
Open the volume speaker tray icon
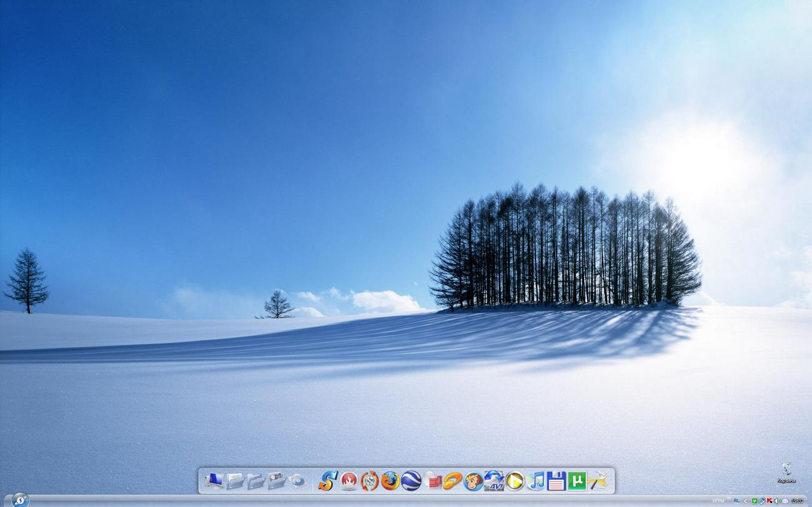pyautogui.click(x=777, y=501)
